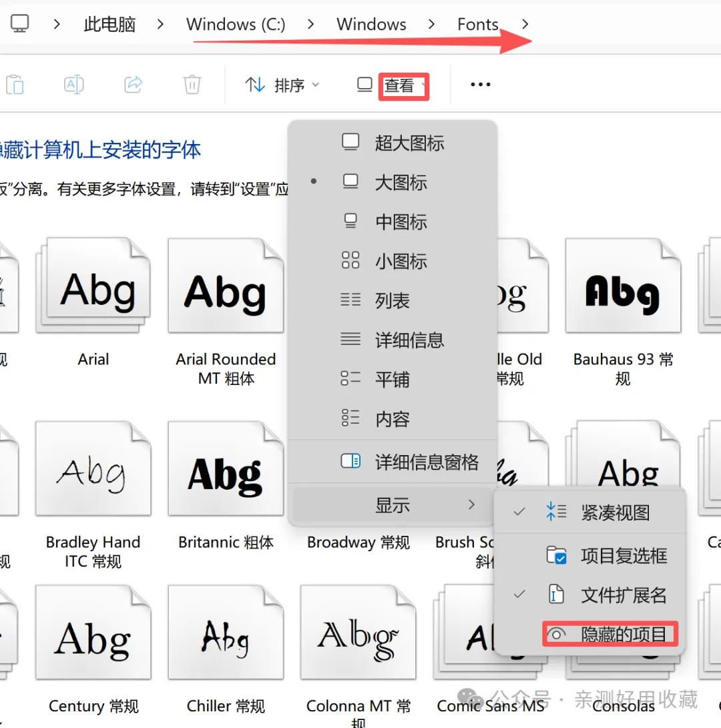Viewport: 721px width, 728px height.
Task: Toggle 隐藏的项目 hidden items
Action: click(610, 634)
